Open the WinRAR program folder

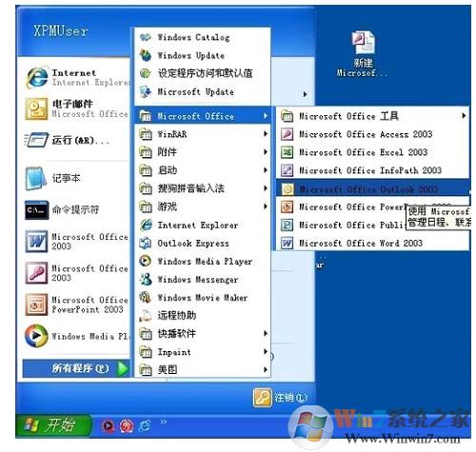pyautogui.click(x=203, y=134)
